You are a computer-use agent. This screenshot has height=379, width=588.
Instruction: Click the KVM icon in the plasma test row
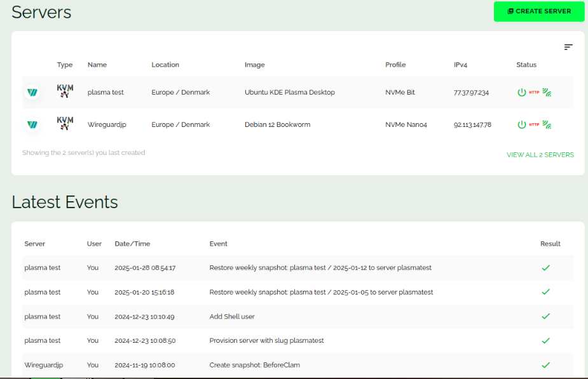tap(64, 92)
